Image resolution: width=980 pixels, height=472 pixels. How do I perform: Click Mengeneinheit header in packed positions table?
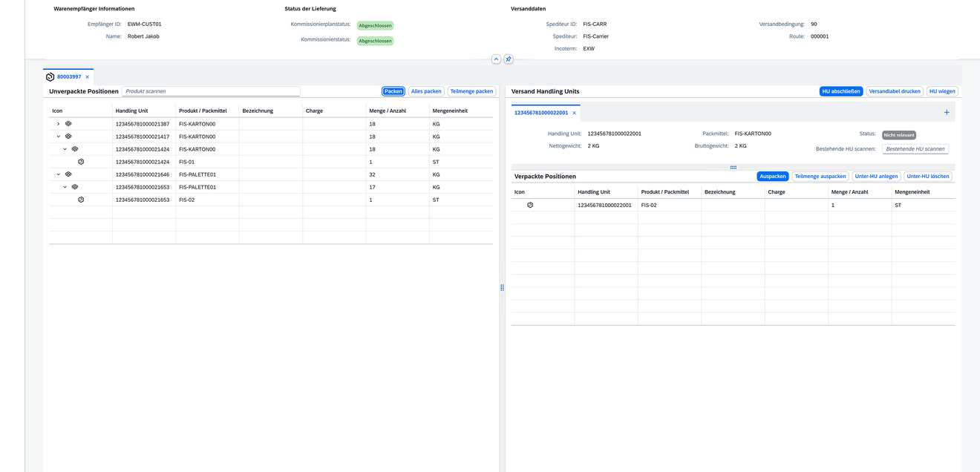click(924, 191)
